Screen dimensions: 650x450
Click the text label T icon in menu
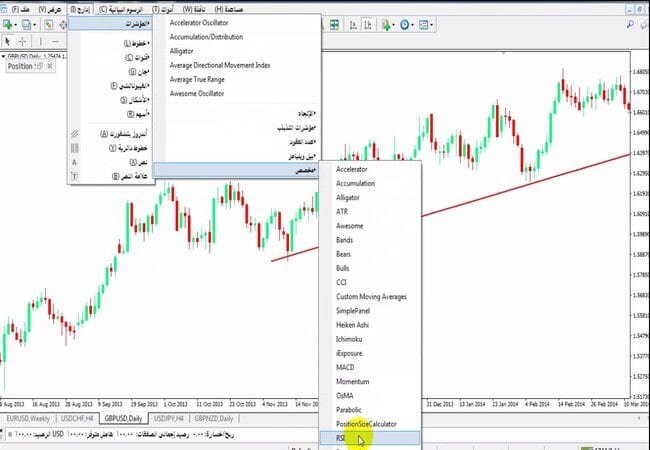(75, 177)
